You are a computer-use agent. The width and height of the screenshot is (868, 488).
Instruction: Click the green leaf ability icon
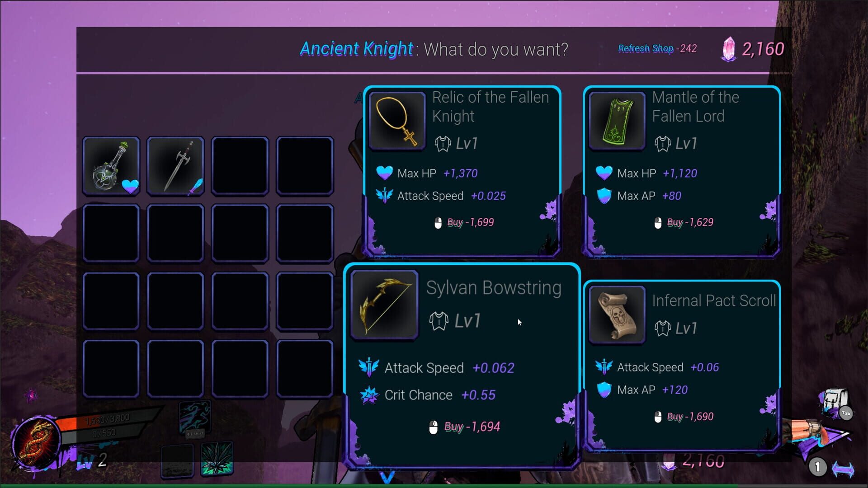pyautogui.click(x=217, y=459)
